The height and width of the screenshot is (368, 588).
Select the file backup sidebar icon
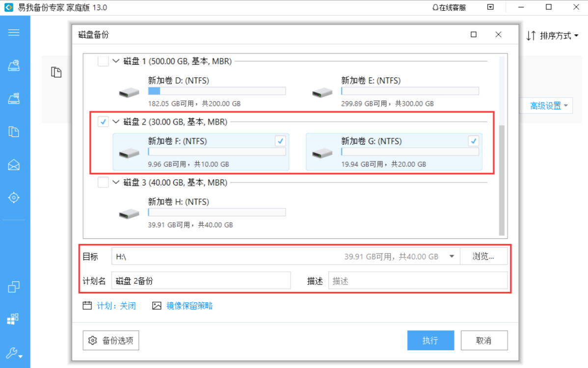14,131
